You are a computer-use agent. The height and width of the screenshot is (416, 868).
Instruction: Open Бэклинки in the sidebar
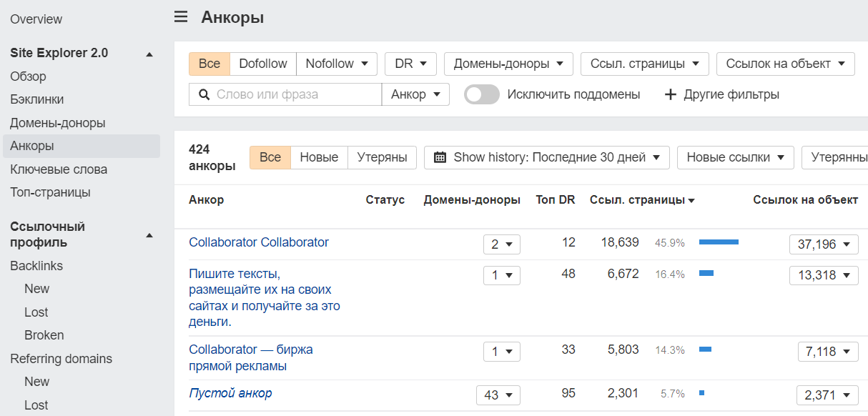36,99
